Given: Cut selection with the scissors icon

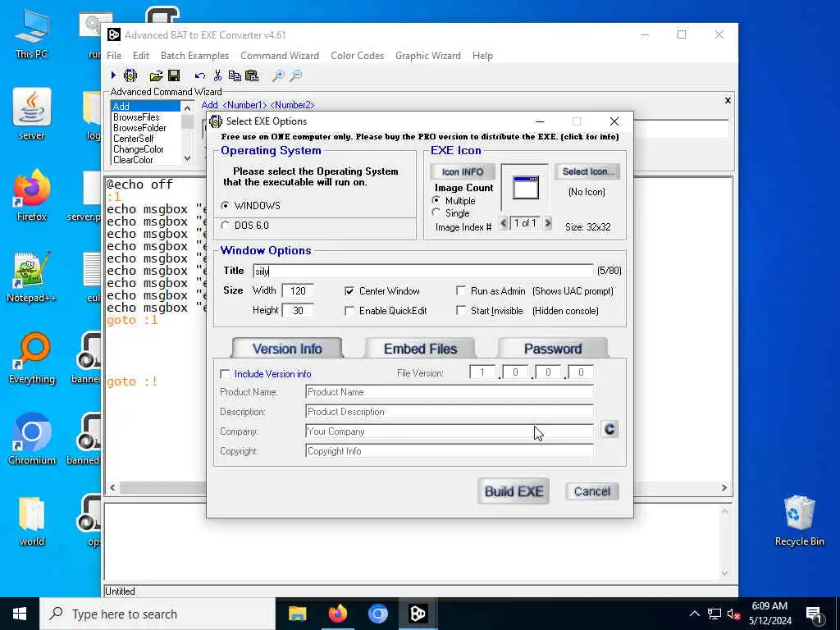Looking at the screenshot, I should [217, 75].
